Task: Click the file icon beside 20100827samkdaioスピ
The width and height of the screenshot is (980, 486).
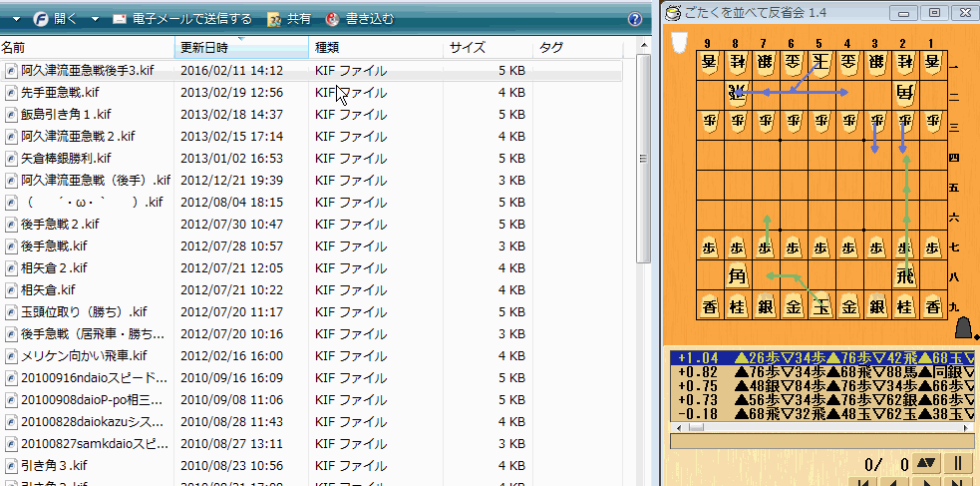Action: pyautogui.click(x=10, y=444)
